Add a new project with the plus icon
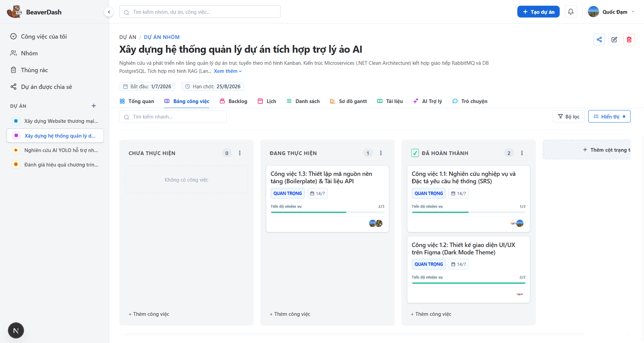644x343 pixels. (94, 106)
